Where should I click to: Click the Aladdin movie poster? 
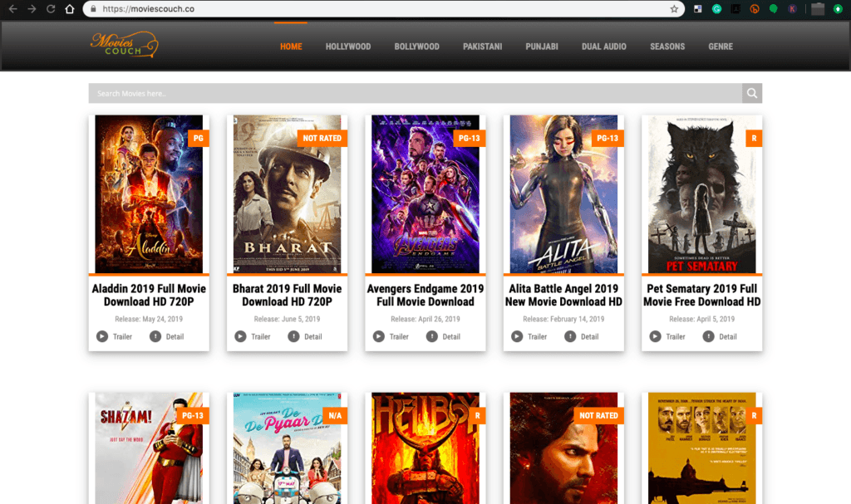pos(149,193)
